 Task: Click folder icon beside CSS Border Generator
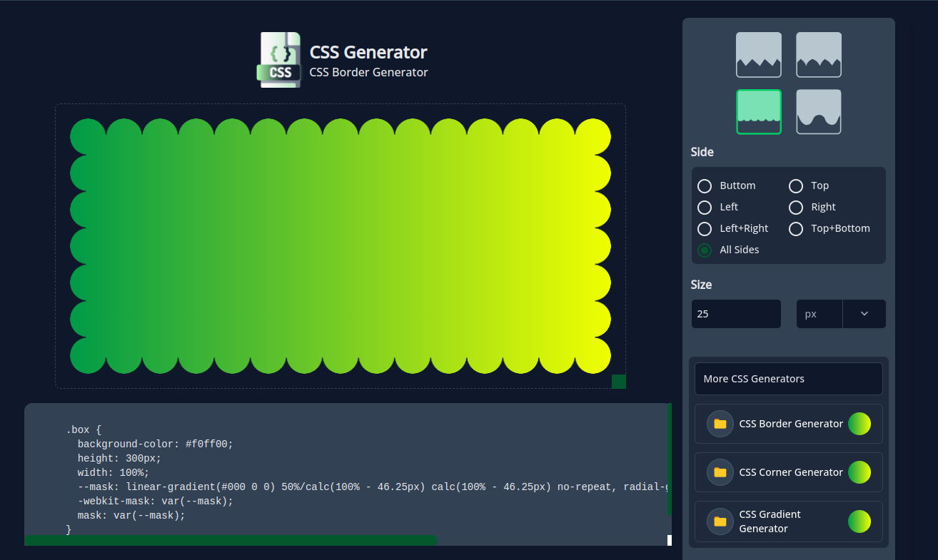tap(720, 424)
